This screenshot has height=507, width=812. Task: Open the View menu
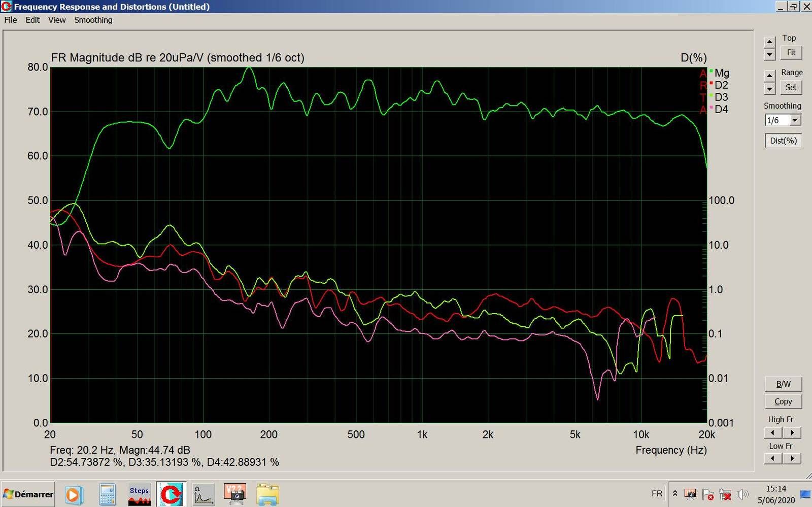click(57, 20)
